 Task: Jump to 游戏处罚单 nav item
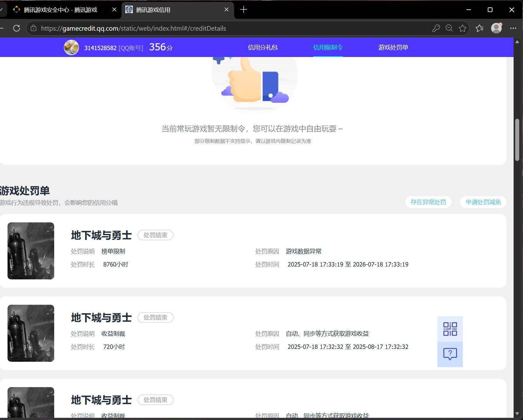393,47
